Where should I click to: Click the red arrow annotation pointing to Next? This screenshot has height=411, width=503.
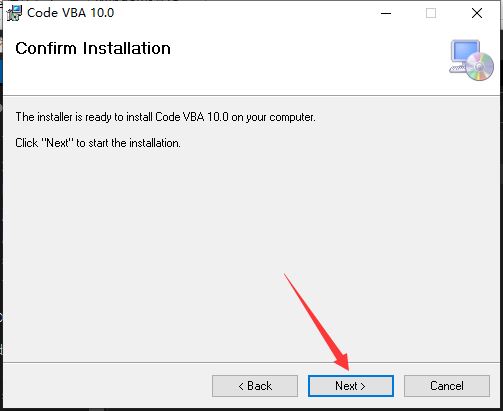click(x=317, y=322)
